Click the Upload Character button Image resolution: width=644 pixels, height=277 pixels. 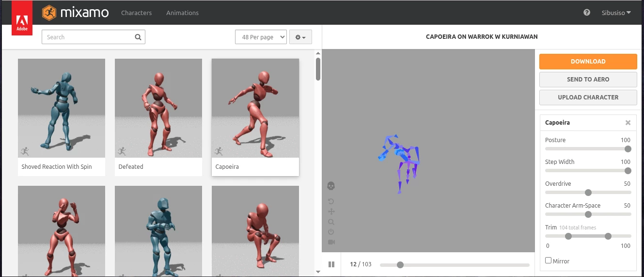click(588, 97)
